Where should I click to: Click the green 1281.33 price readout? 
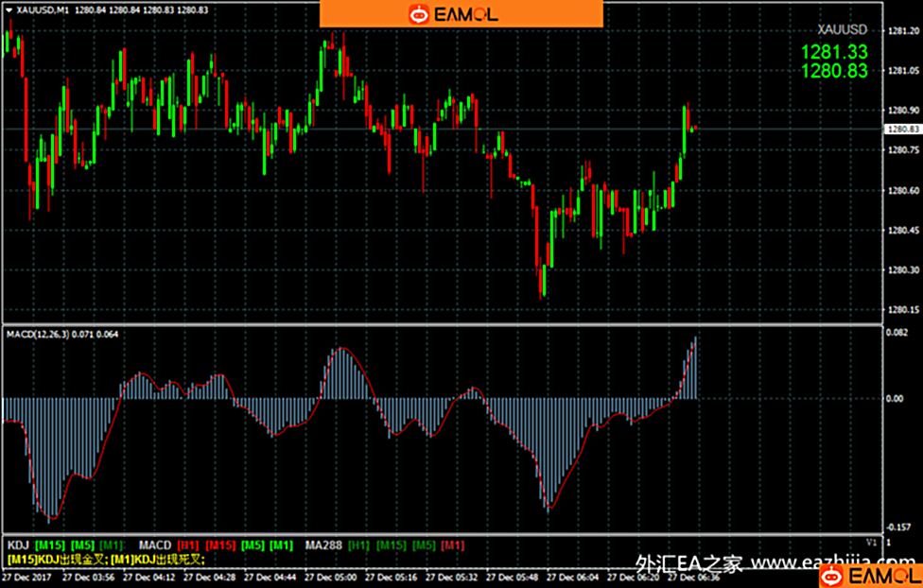tap(834, 53)
